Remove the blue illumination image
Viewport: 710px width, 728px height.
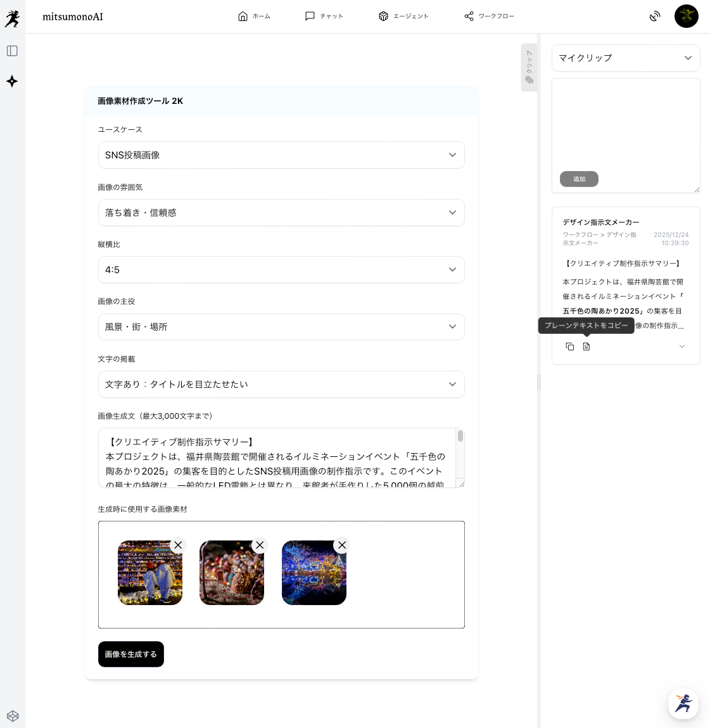(x=342, y=545)
